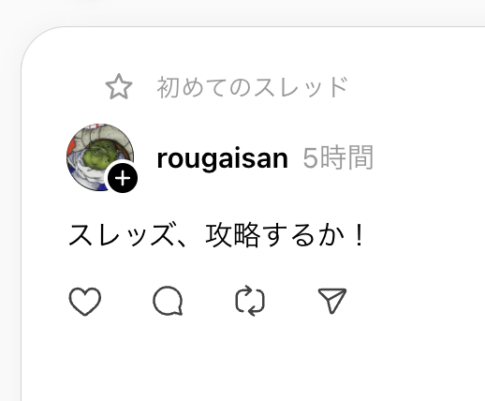Visit the profile by clicking the name rougaisan
The width and height of the screenshot is (485, 401).
pos(222,158)
